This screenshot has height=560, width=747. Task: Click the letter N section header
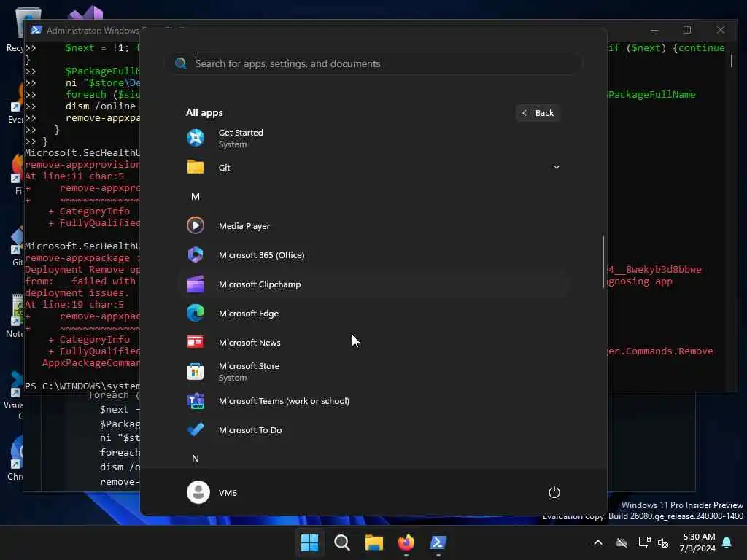[x=196, y=459]
